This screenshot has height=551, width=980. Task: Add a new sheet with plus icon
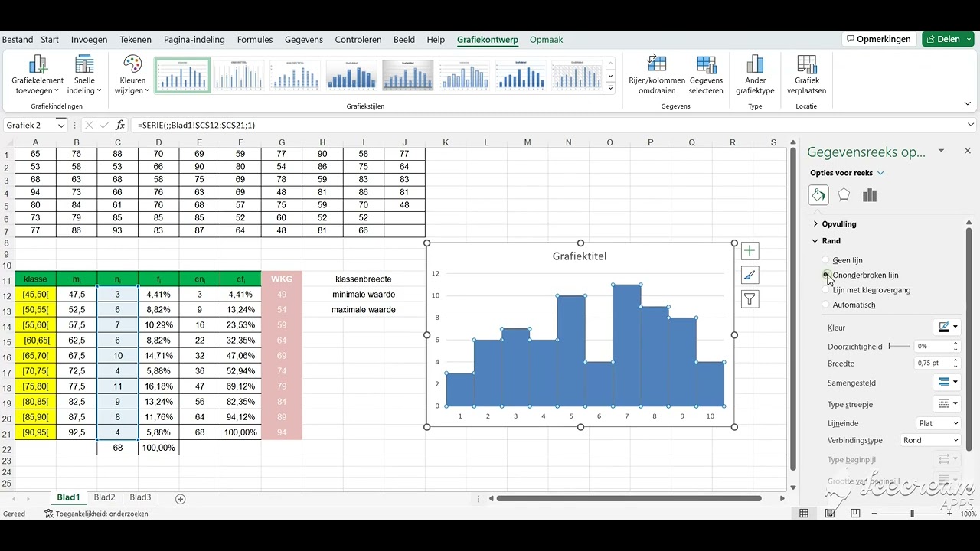coord(181,498)
